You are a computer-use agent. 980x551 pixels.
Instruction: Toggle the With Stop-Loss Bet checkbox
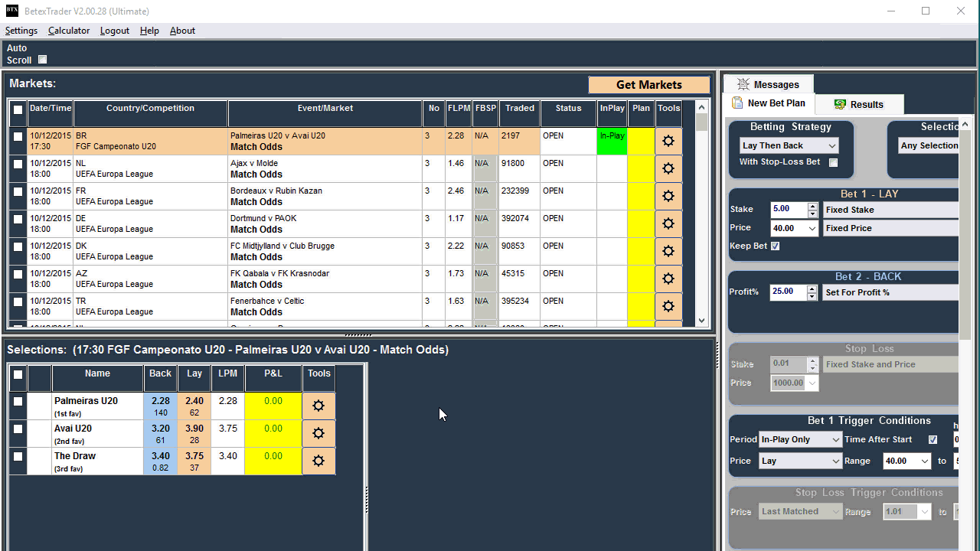click(x=833, y=162)
